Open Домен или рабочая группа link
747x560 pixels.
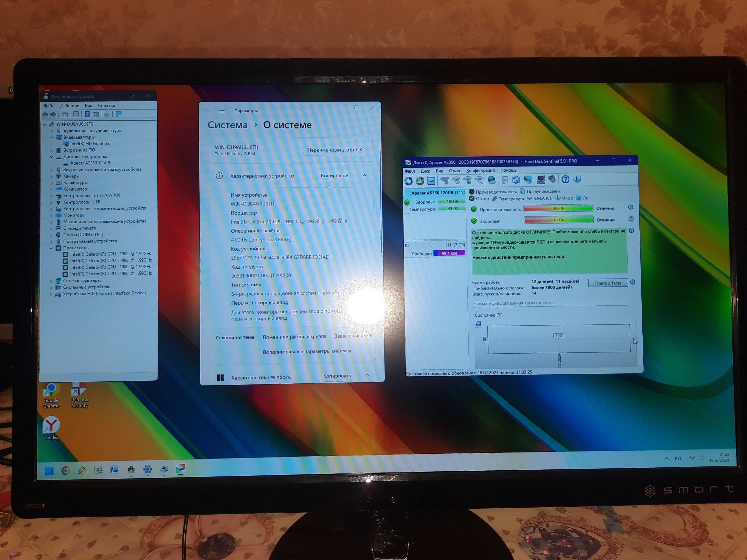pyautogui.click(x=294, y=337)
